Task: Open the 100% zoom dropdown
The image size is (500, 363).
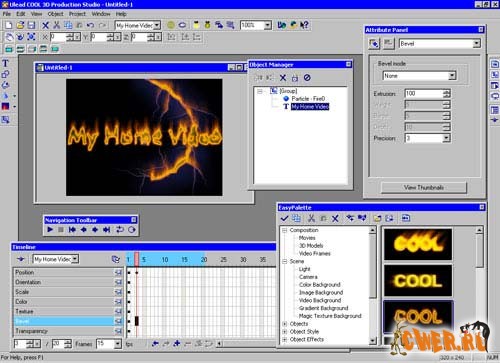Action: click(x=268, y=25)
